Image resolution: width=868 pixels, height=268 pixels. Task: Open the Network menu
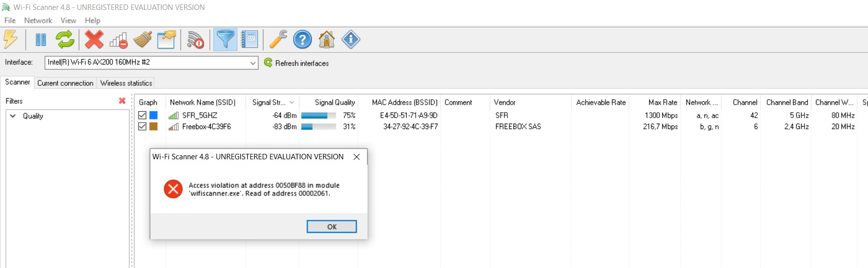38,20
